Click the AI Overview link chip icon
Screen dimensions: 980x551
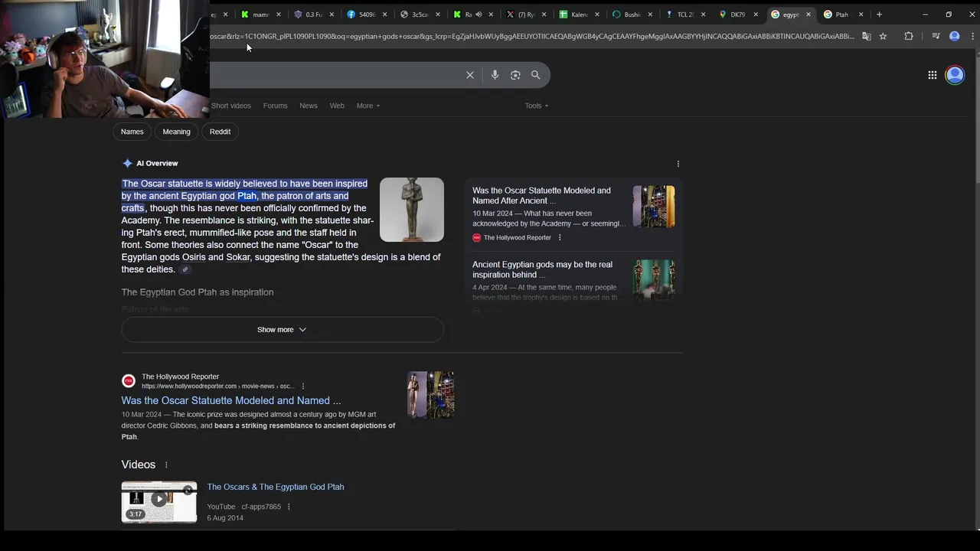(185, 269)
